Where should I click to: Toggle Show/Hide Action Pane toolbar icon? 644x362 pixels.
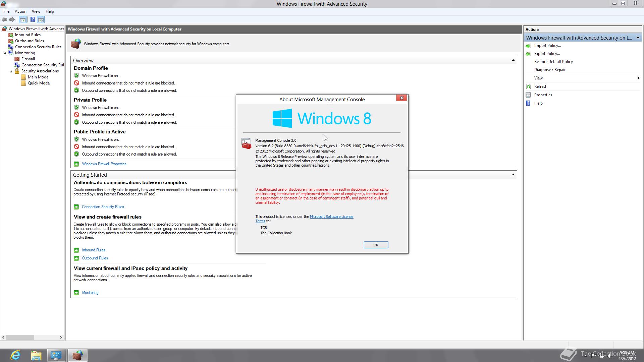pyautogui.click(x=41, y=19)
